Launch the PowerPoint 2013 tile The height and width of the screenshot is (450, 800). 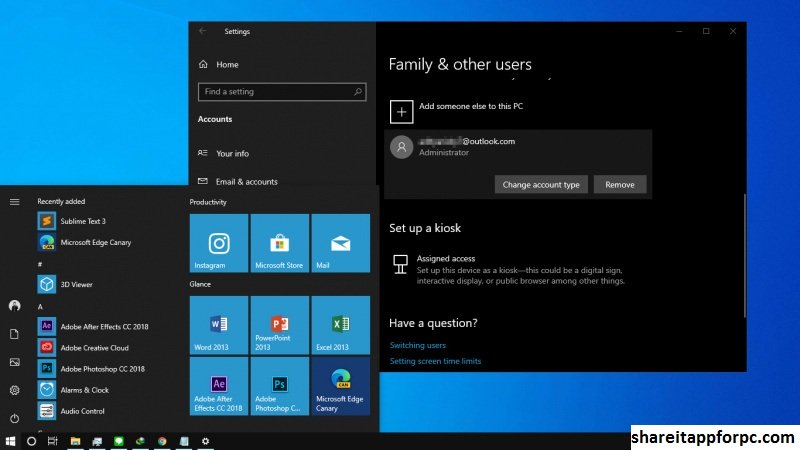pos(279,325)
